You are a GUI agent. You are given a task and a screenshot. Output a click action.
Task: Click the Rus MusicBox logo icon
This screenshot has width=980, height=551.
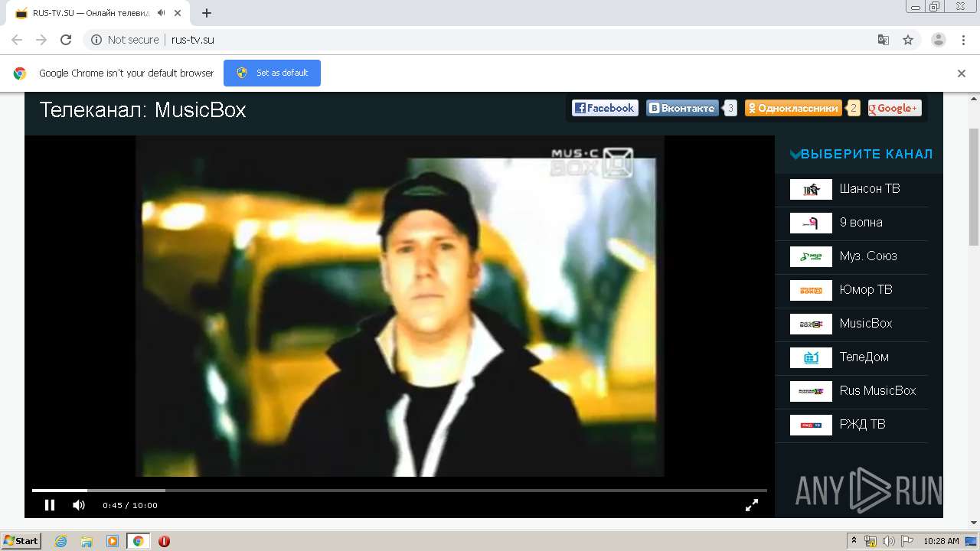point(811,391)
